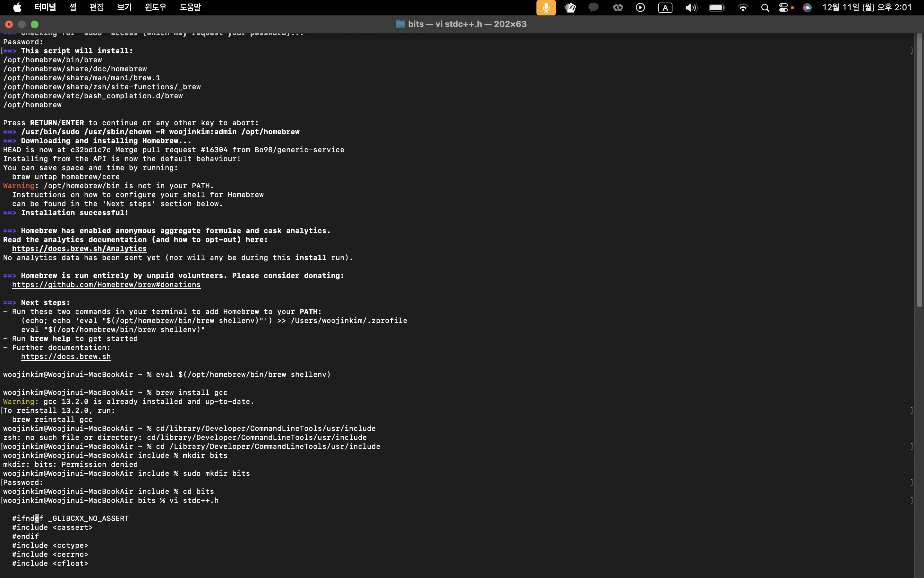The image size is (924, 578).
Task: Open the 보기 menu
Action: [x=124, y=7]
